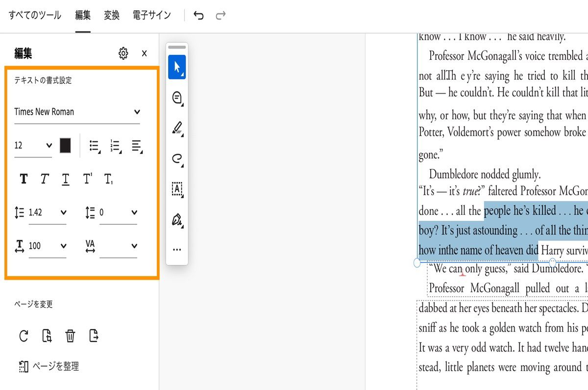Toggle superscript formatting
The height and width of the screenshot is (390, 588).
(x=87, y=179)
